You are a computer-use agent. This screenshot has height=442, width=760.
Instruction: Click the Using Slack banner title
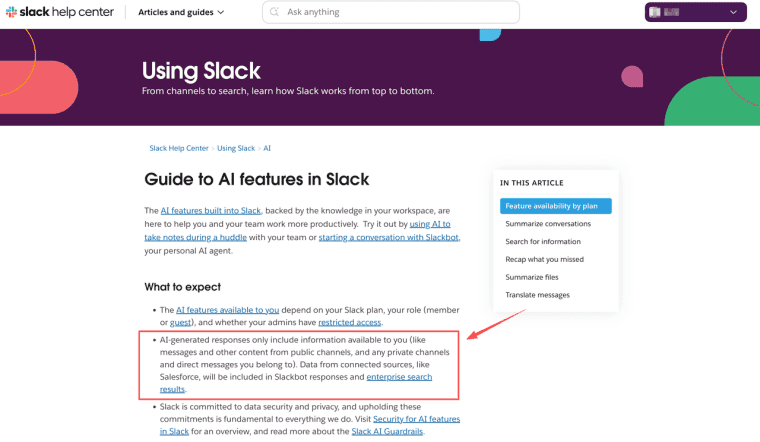coord(201,71)
